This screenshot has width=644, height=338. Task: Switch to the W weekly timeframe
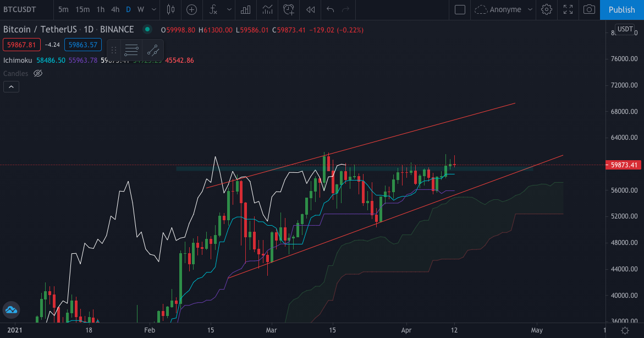click(140, 10)
